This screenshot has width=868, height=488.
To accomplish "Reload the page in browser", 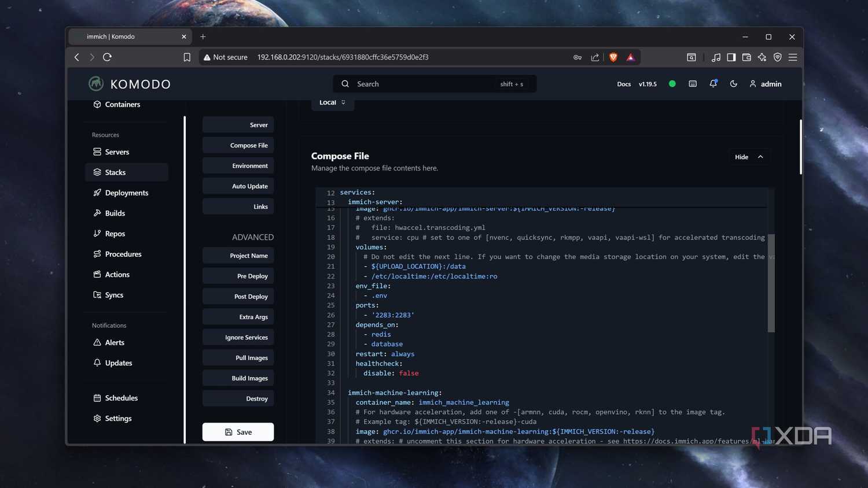I will pos(107,57).
